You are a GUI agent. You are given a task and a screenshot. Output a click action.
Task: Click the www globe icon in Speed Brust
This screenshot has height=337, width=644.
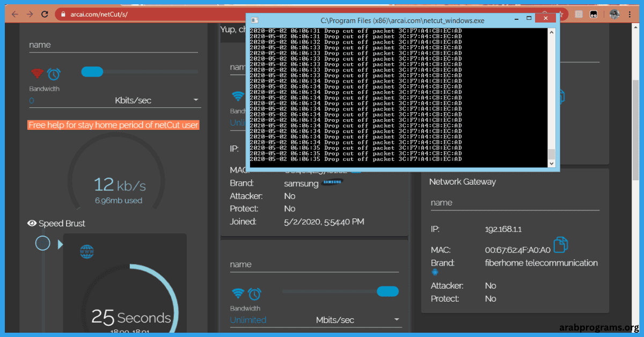point(87,251)
